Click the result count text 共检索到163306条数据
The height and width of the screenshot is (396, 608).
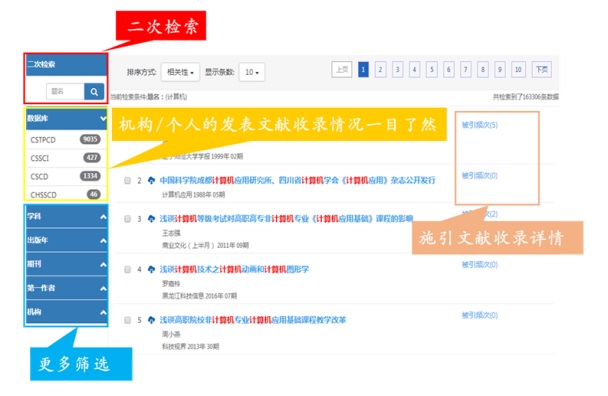(x=526, y=97)
